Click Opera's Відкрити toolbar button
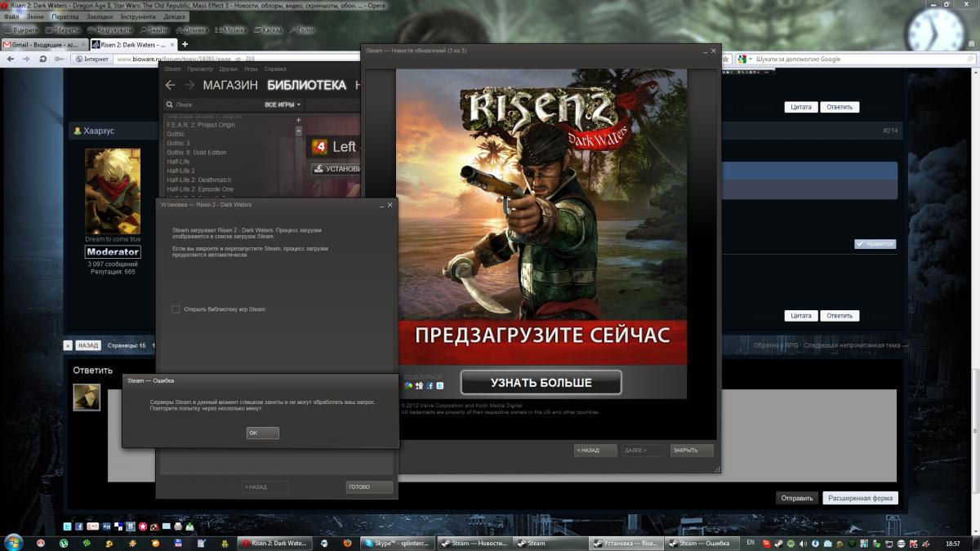The height and width of the screenshot is (551, 980). click(x=20, y=29)
